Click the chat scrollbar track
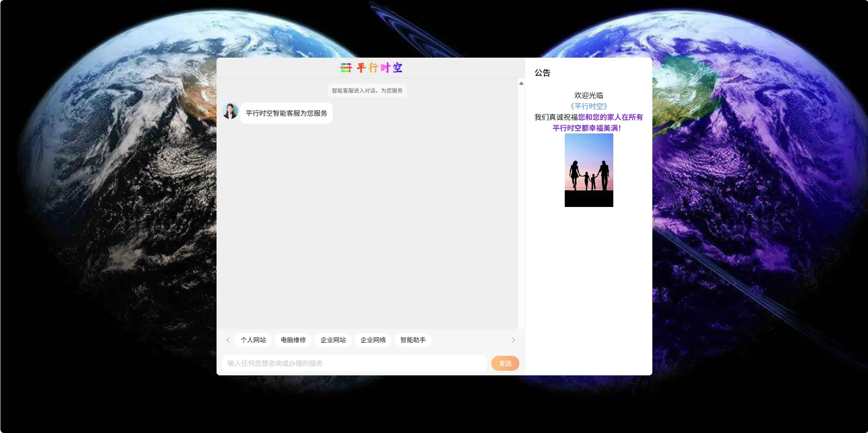This screenshot has width=868, height=433. coord(521,204)
